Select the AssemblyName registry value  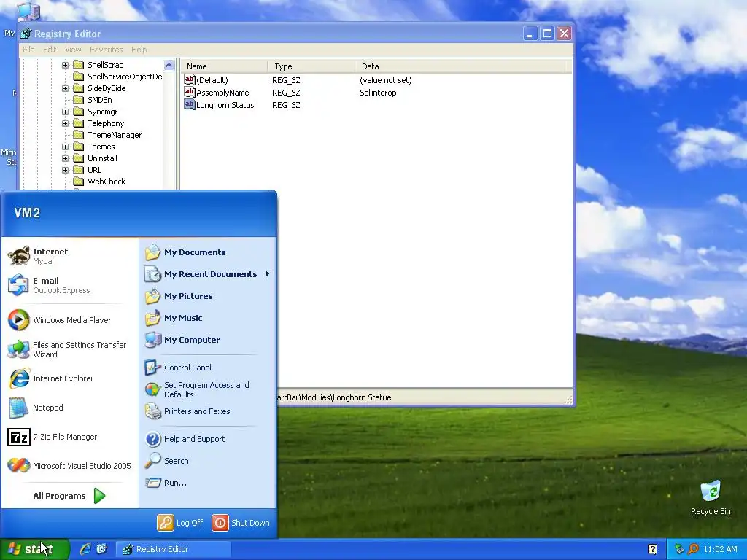click(222, 93)
